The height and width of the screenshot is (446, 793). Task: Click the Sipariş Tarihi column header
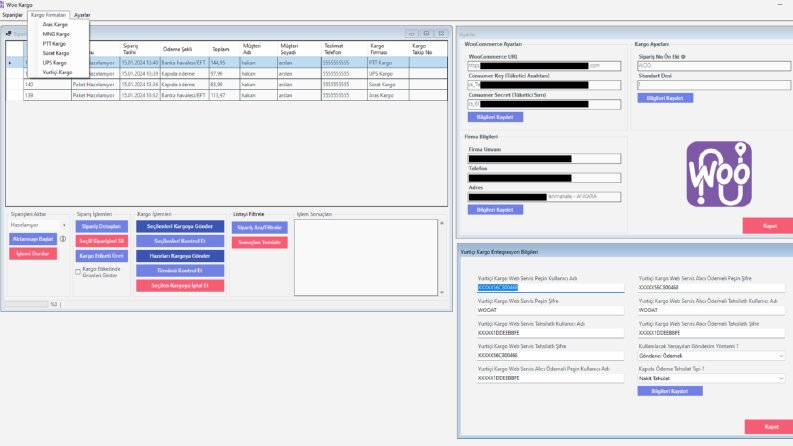coord(140,49)
